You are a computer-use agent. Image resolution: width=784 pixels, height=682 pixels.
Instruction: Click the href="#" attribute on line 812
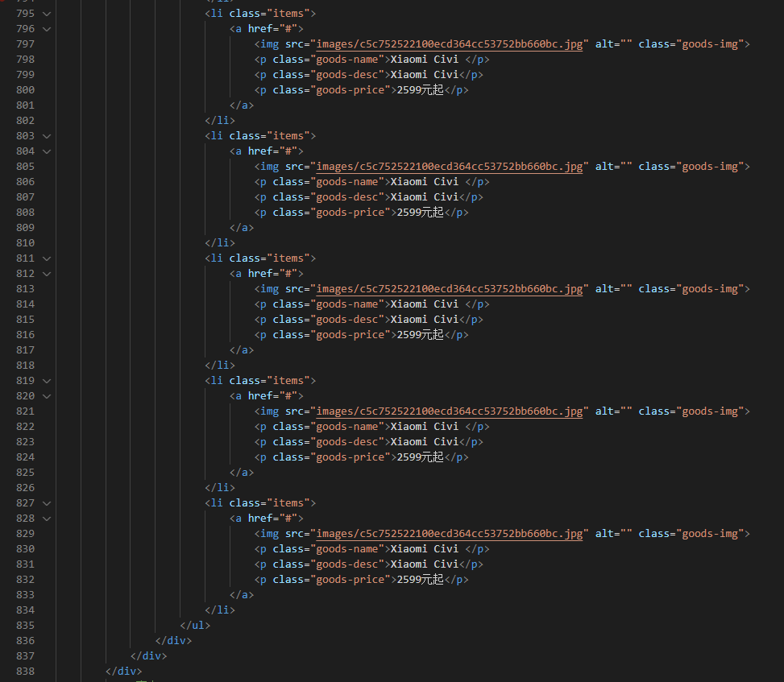pyautogui.click(x=272, y=274)
